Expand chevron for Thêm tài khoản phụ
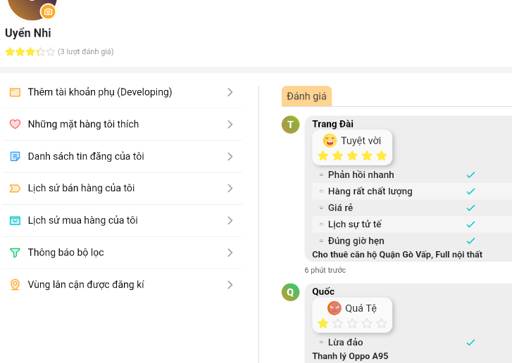 (230, 92)
